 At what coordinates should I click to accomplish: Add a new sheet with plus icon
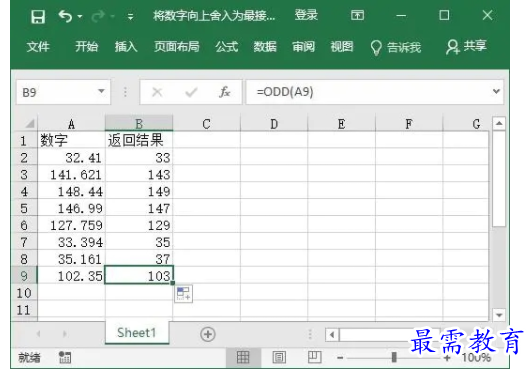pyautogui.click(x=208, y=334)
